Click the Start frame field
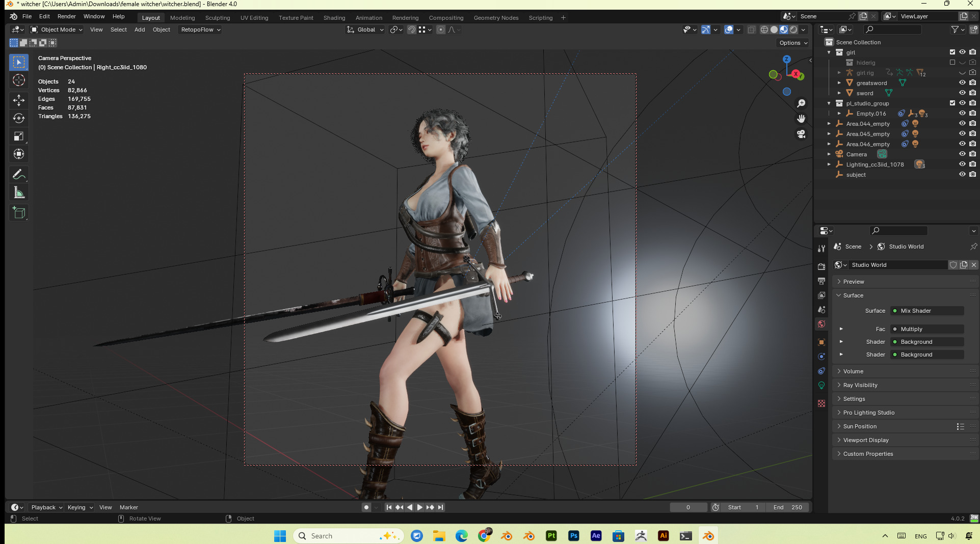The image size is (980, 544). click(743, 507)
